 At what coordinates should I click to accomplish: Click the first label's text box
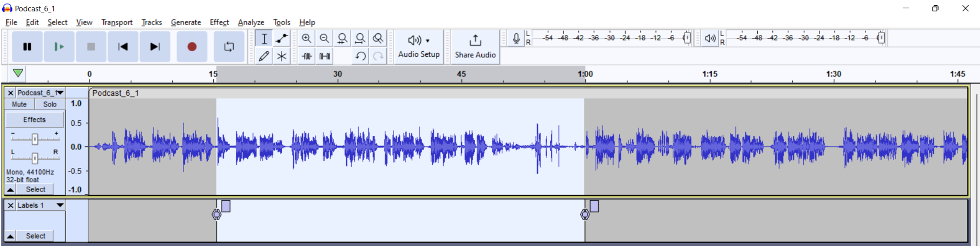(226, 206)
